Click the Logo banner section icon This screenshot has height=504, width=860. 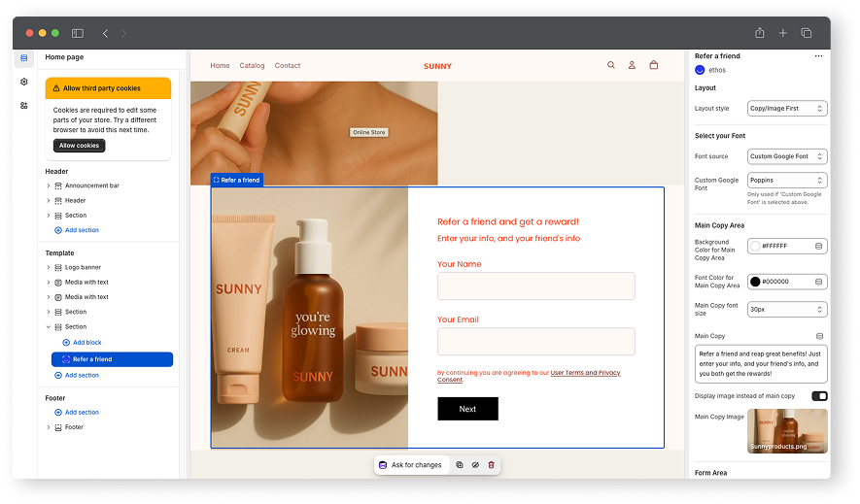click(58, 267)
